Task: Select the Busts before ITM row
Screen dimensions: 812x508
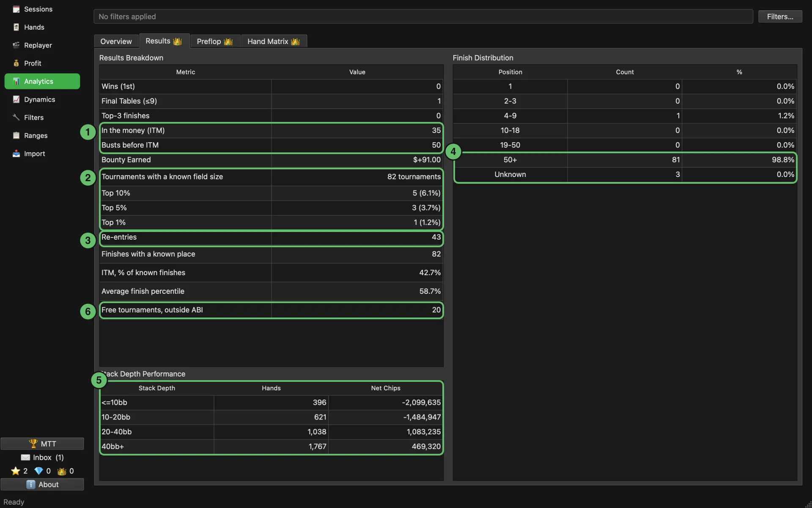Action: click(271, 145)
